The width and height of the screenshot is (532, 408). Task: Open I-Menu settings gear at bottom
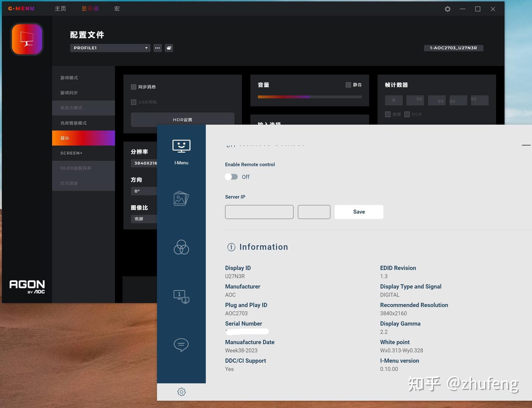click(181, 392)
